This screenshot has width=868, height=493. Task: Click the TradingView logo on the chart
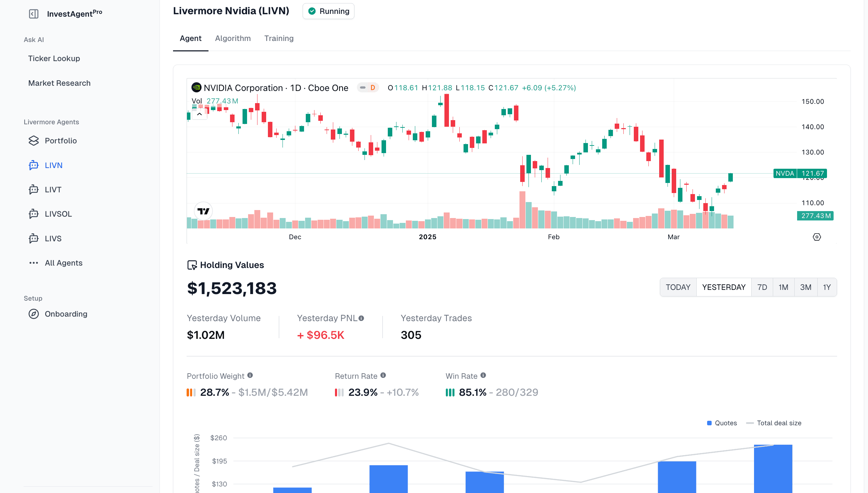[204, 211]
